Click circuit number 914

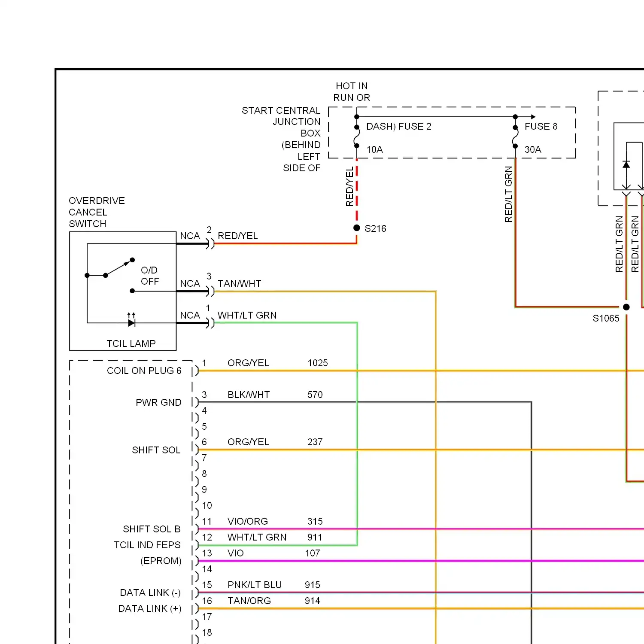click(x=313, y=601)
